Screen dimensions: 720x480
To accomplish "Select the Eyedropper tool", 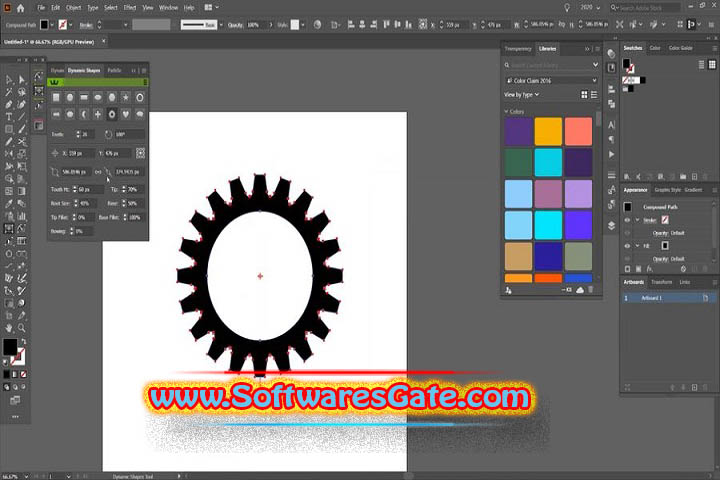I will tap(9, 203).
